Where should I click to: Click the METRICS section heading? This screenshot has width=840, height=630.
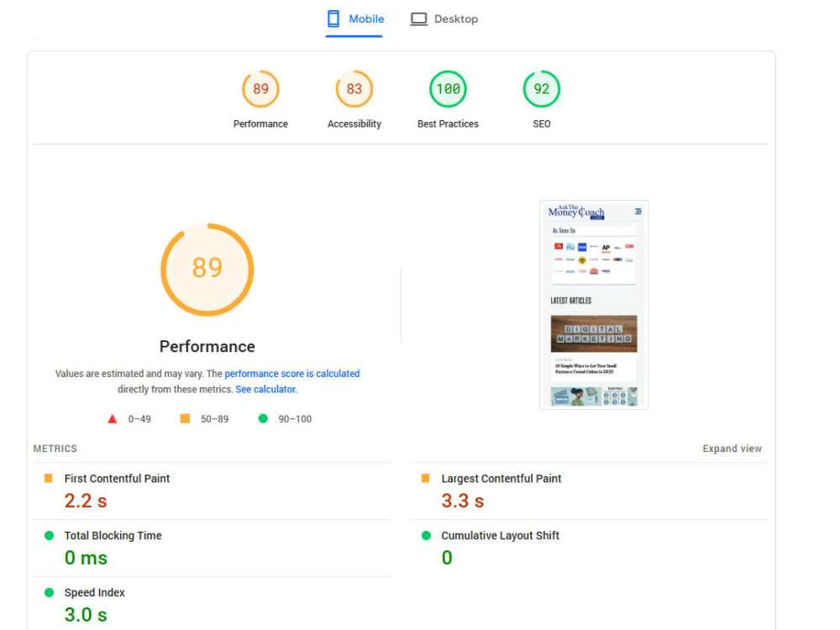pyautogui.click(x=55, y=449)
